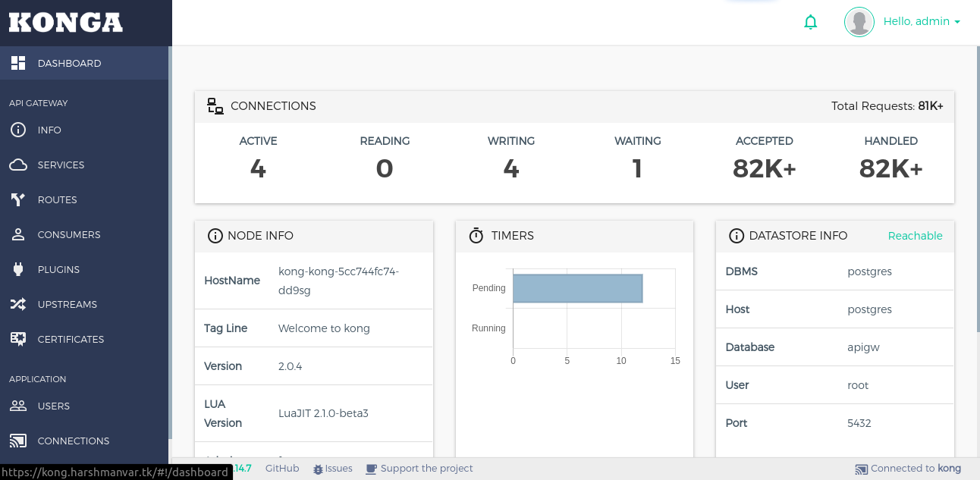980x480 pixels.
Task: Click the Plugins plug icon
Action: (18, 269)
